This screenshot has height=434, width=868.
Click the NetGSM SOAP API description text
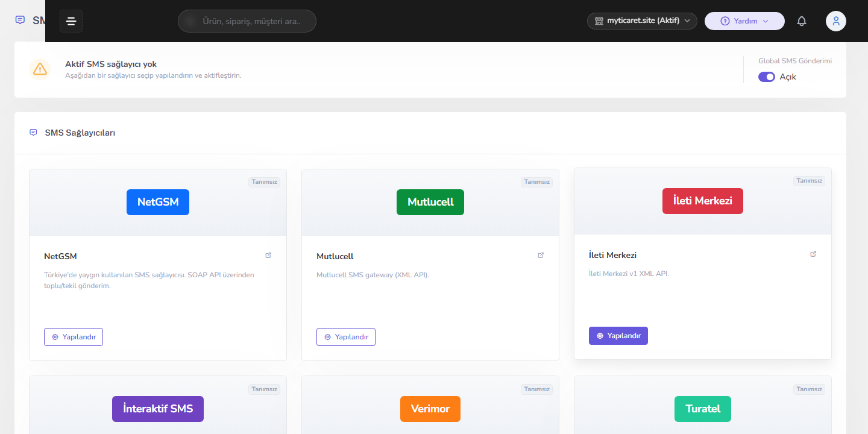tap(149, 280)
